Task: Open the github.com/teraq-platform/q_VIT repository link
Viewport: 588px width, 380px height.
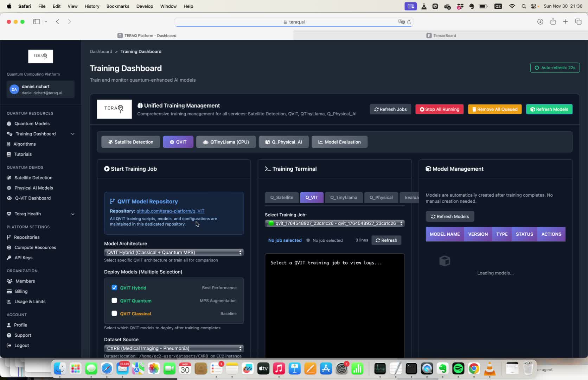Action: click(x=170, y=211)
